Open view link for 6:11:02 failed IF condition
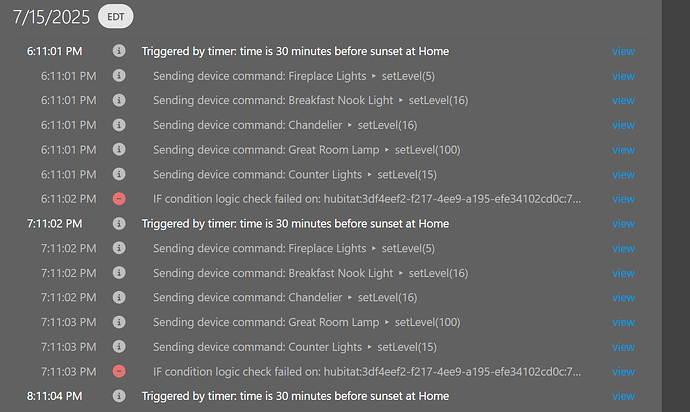Image resolution: width=690 pixels, height=412 pixels. tap(623, 199)
